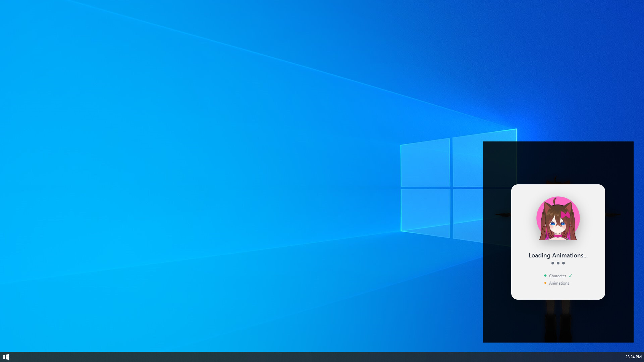Click the green checkmark next to Character
The image size is (644, 362).
pyautogui.click(x=570, y=276)
